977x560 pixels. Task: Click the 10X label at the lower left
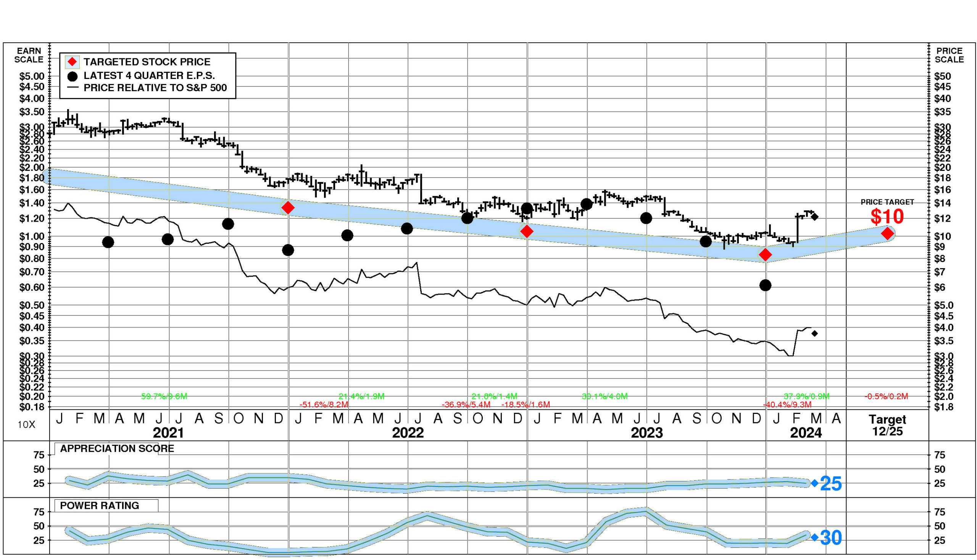click(26, 425)
